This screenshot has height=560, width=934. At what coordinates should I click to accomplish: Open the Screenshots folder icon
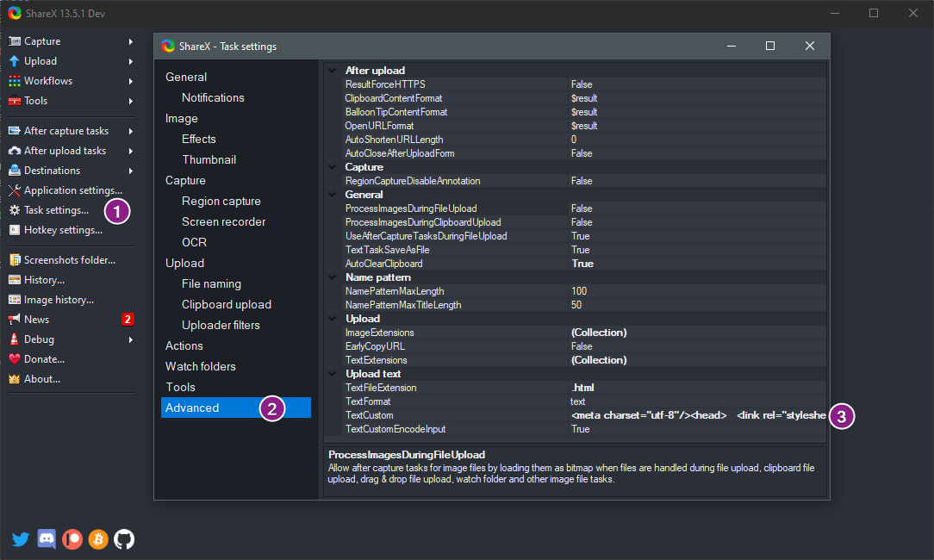click(15, 259)
